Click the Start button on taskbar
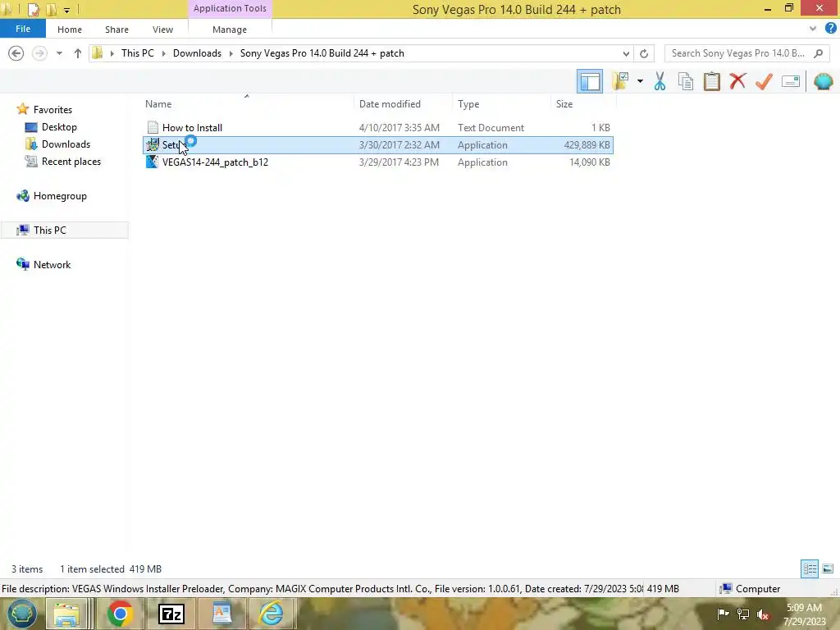The height and width of the screenshot is (630, 840). 21,614
